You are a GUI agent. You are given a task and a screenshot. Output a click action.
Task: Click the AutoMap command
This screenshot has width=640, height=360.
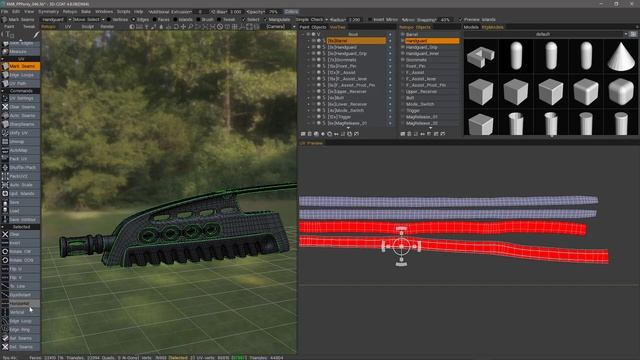point(20,150)
